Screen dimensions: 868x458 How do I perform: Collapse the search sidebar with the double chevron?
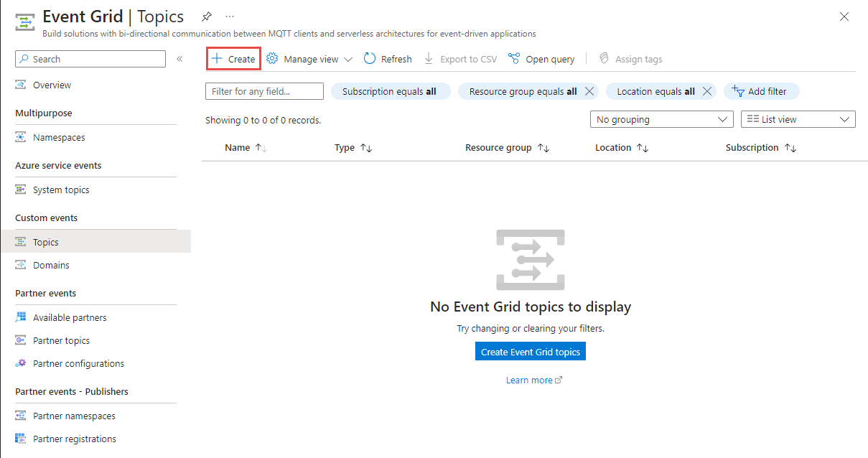179,59
